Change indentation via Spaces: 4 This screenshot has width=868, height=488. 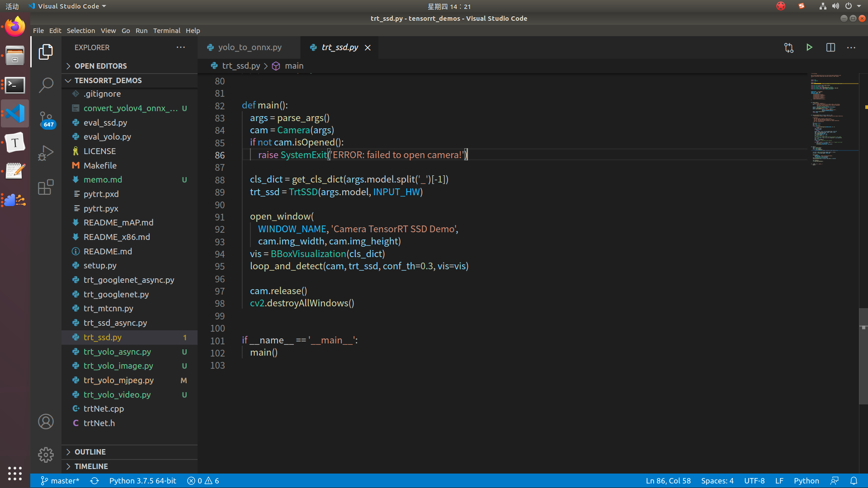[717, 480]
